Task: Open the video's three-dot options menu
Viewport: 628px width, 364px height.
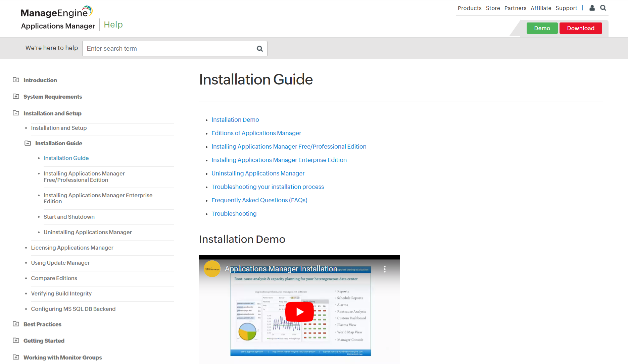Action: point(385,269)
